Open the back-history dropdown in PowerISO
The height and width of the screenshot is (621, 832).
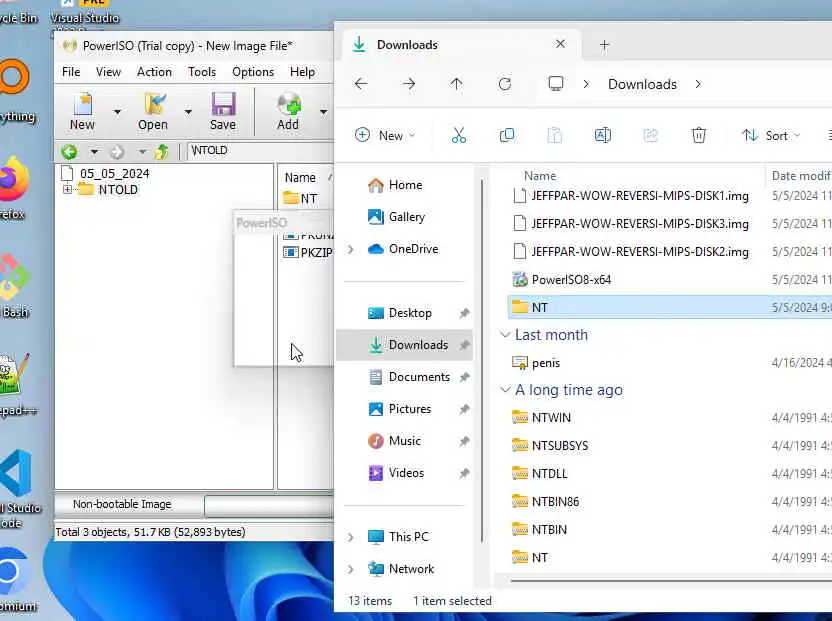point(94,152)
